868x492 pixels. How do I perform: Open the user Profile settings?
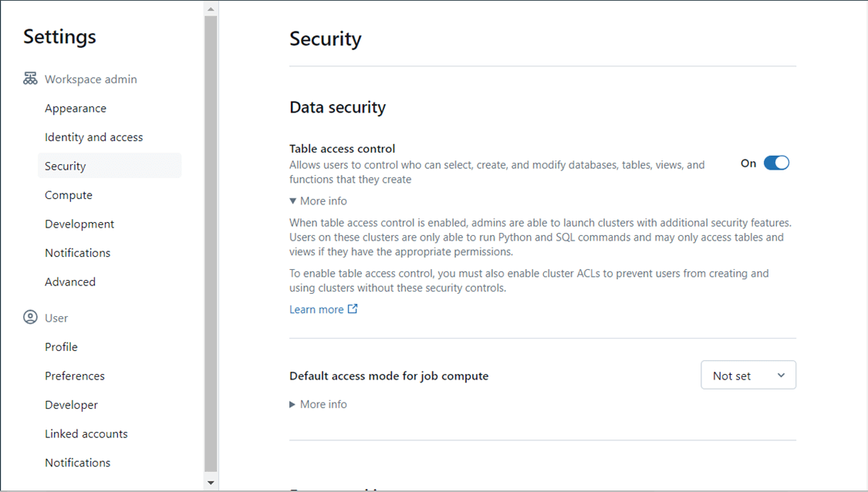pos(61,347)
